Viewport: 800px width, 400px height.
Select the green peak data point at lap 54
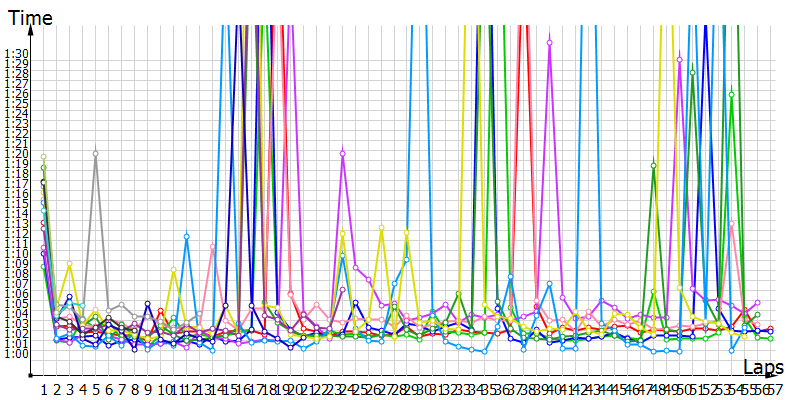click(732, 95)
